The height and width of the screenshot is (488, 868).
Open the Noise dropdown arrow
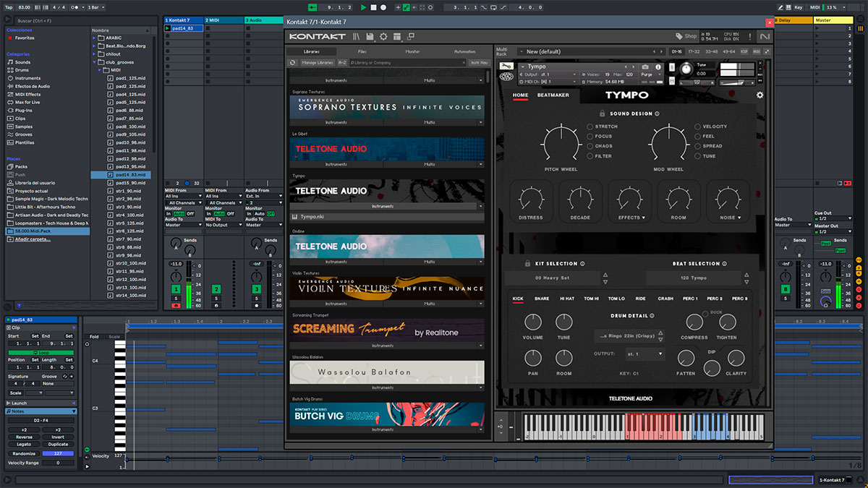click(x=738, y=218)
